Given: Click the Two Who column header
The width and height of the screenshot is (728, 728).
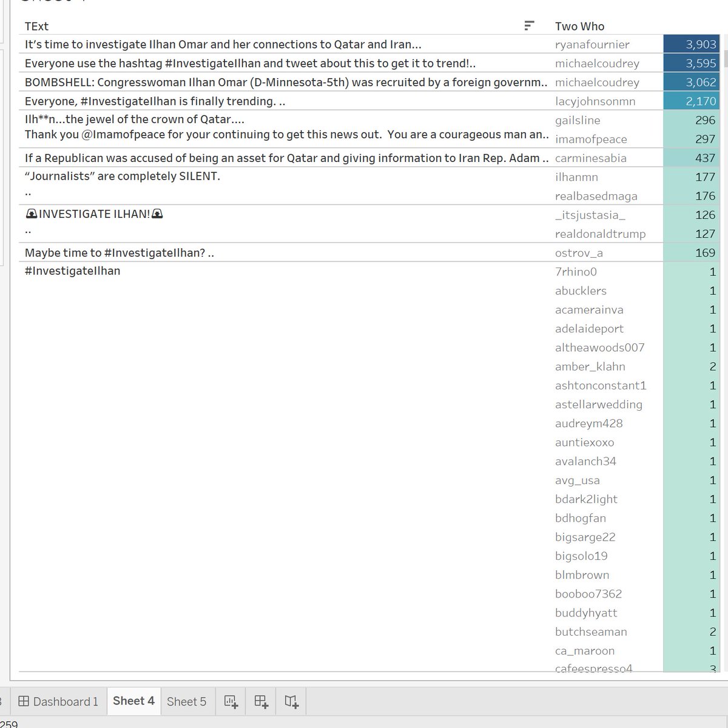Looking at the screenshot, I should 579,26.
